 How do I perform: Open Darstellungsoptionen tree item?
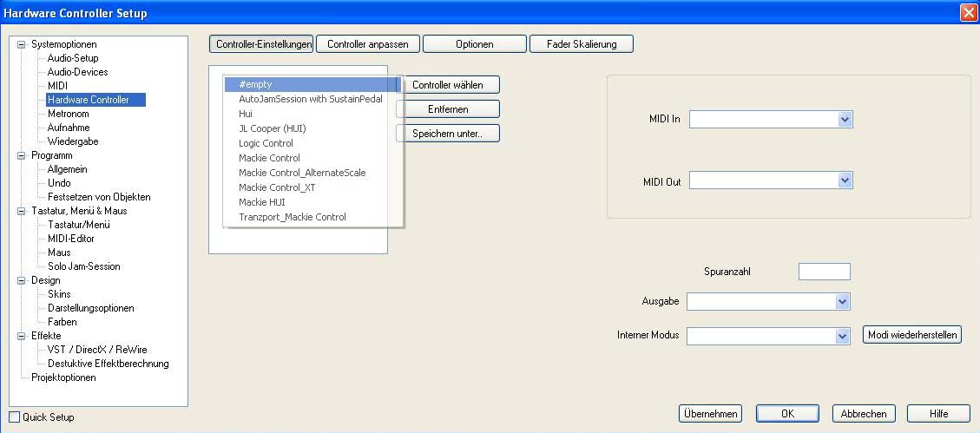coord(90,308)
